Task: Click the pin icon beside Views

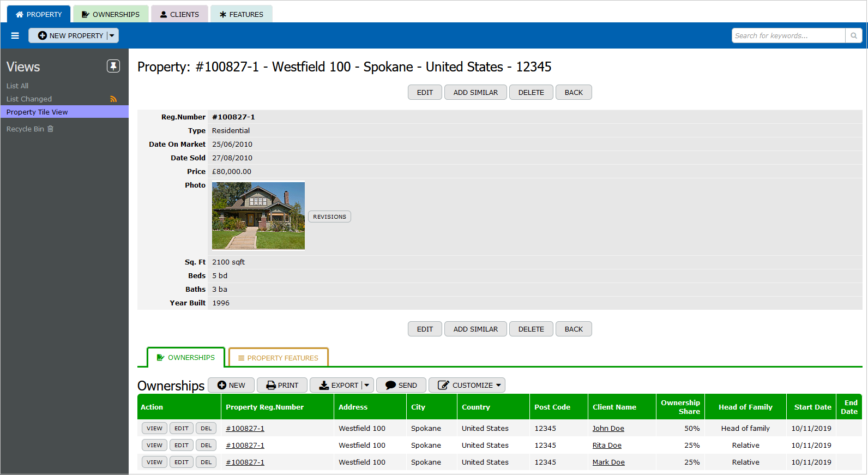Action: tap(113, 66)
